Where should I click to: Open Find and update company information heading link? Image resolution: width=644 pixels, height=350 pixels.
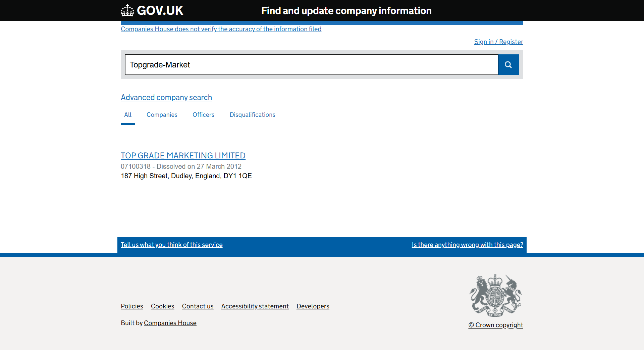click(x=346, y=11)
